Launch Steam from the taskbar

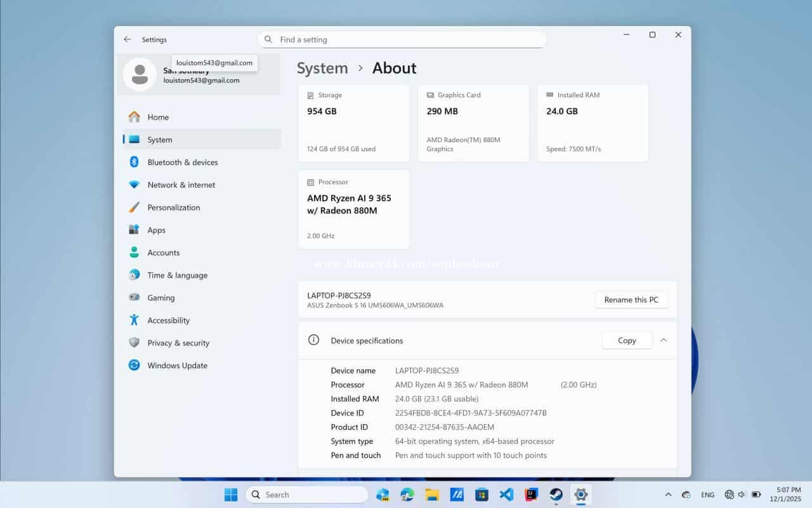click(x=556, y=495)
